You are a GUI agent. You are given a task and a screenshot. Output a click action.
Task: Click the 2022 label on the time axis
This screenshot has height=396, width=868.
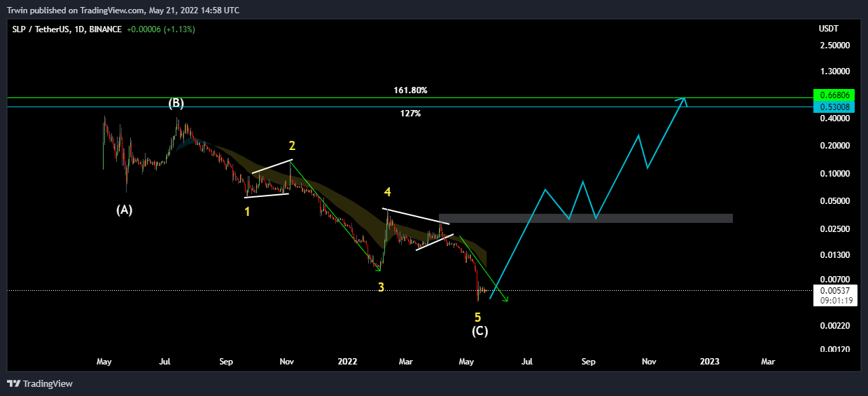[x=347, y=362]
